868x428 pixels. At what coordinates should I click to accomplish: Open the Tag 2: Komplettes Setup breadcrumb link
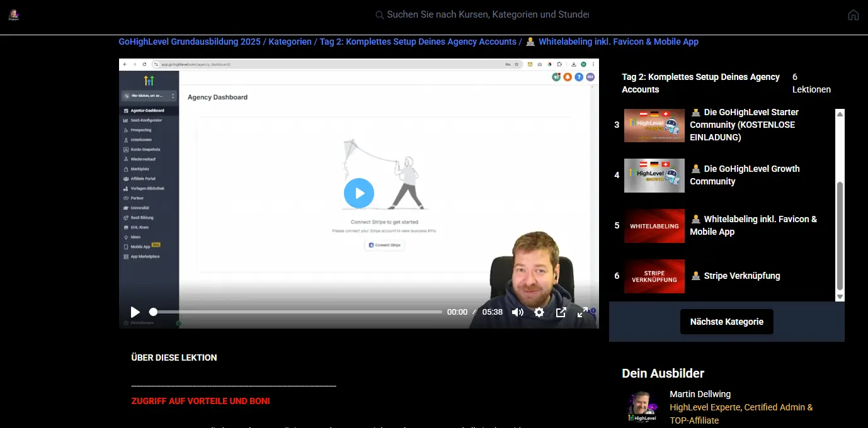[x=418, y=42]
